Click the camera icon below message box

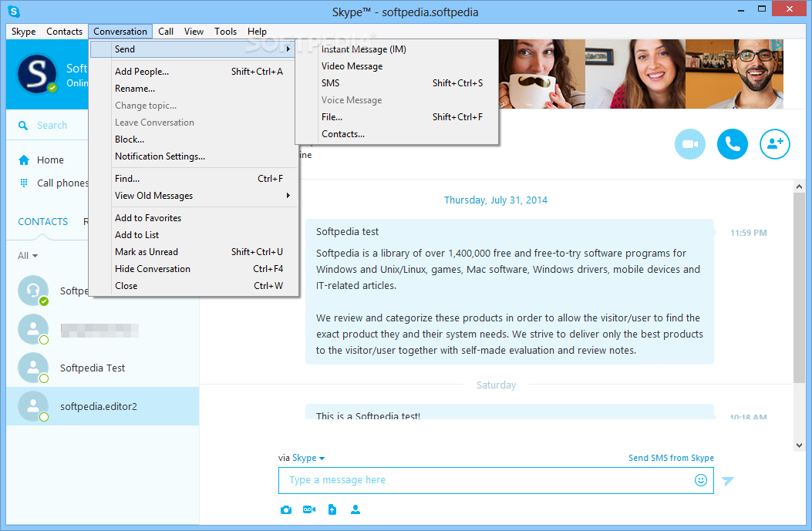[x=286, y=509]
